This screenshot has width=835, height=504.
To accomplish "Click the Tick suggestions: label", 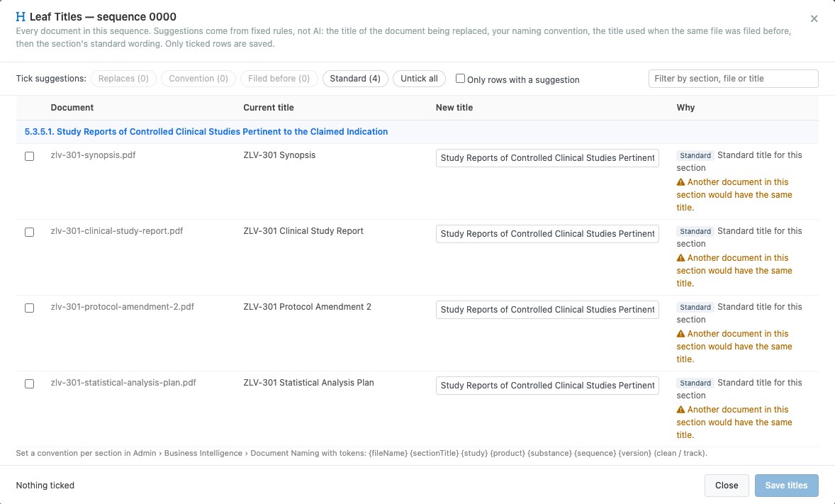I will click(x=51, y=79).
